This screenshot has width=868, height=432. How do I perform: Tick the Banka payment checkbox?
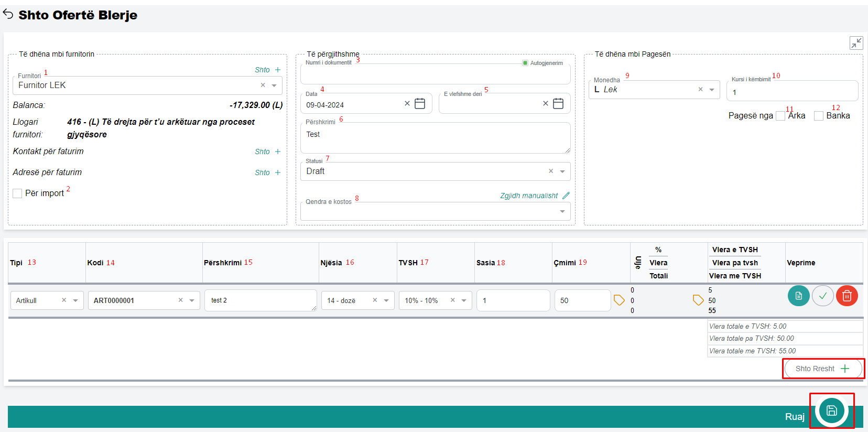[818, 116]
